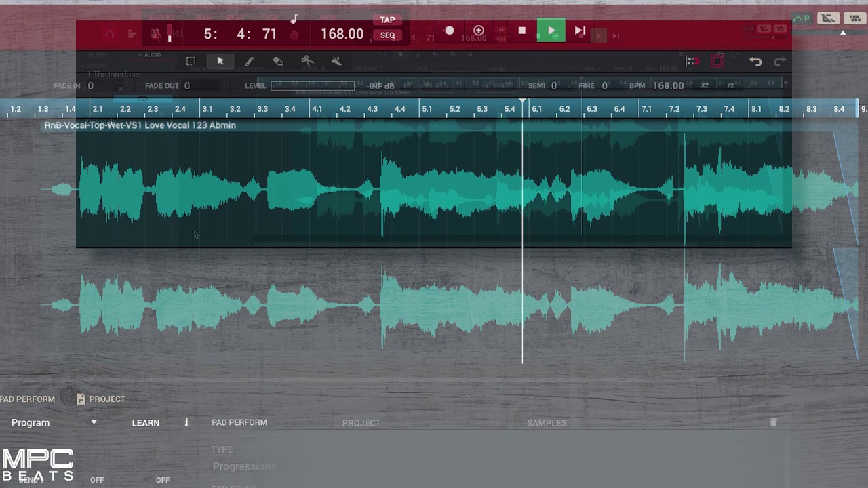The image size is (868, 488).
Task: Open the info 'i' icon beside LEARN
Action: pos(186,422)
